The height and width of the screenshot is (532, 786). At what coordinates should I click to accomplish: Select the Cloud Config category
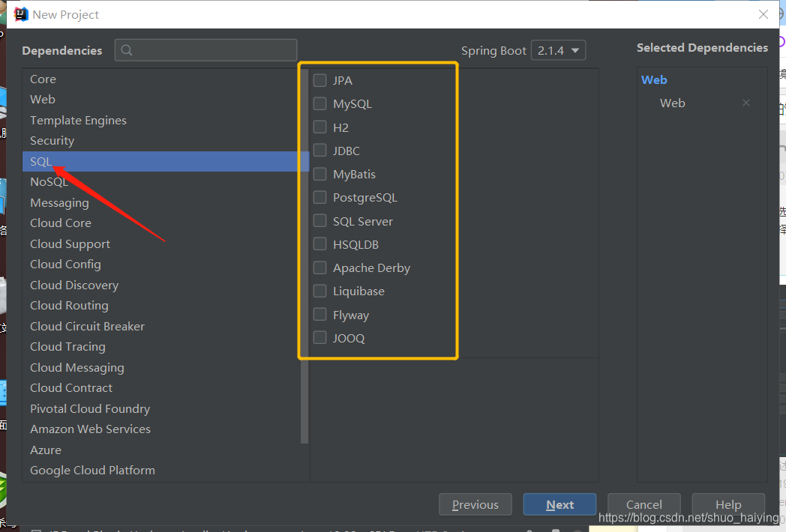(x=166, y=265)
